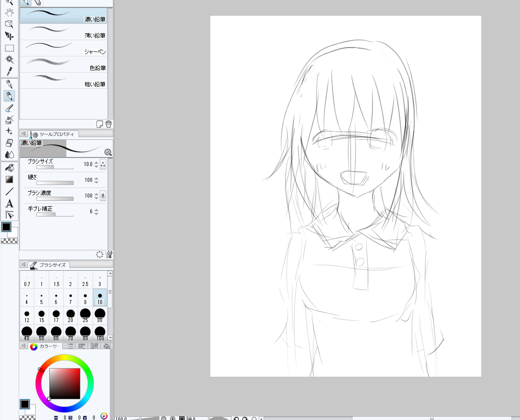
Task: Pick the Text tool
Action: [9, 203]
